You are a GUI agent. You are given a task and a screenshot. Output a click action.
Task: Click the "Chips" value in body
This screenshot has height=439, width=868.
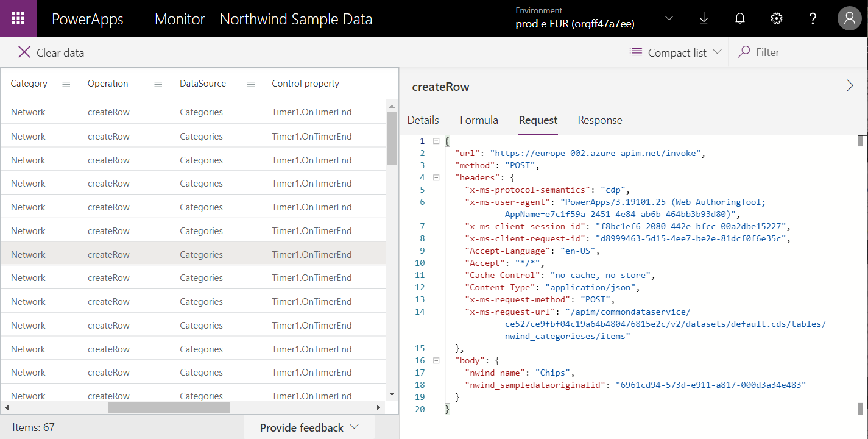[x=552, y=373]
